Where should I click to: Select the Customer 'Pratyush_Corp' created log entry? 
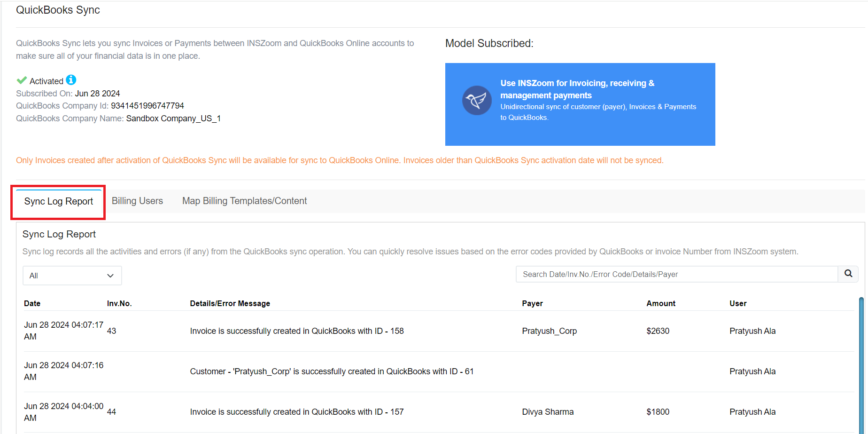[332, 371]
